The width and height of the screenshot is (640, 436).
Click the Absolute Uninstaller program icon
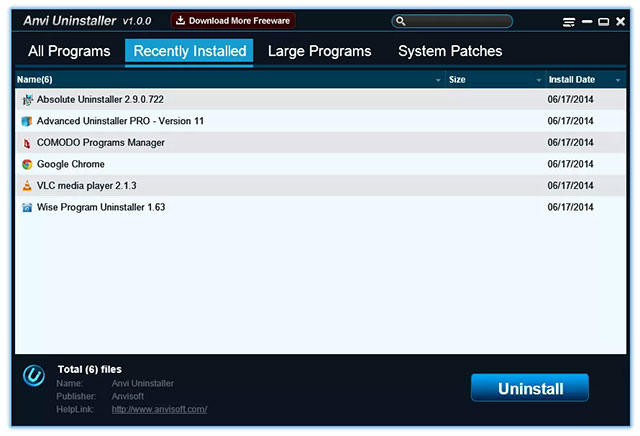(x=27, y=100)
